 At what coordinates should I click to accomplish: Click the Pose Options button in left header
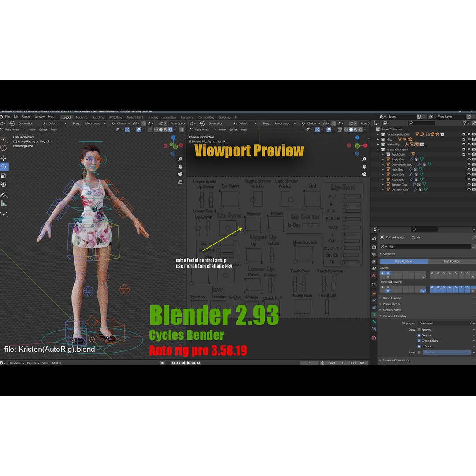point(178,123)
